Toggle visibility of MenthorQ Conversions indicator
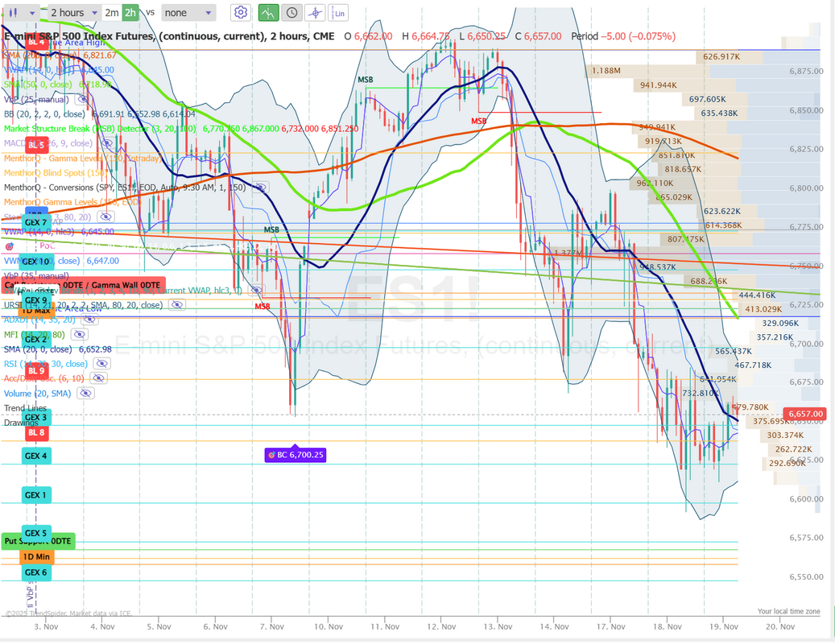835x644 pixels. (x=260, y=187)
